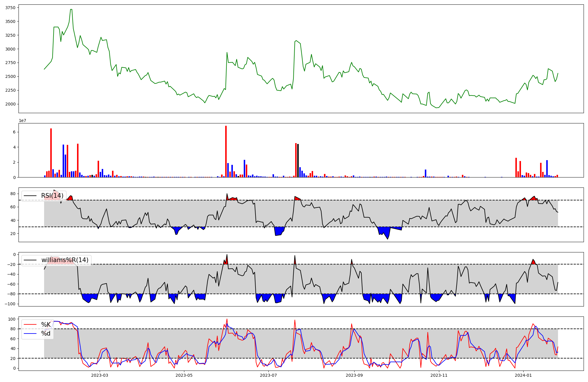Select the 2023-11 date tick label
The image size is (588, 382).
point(439,375)
